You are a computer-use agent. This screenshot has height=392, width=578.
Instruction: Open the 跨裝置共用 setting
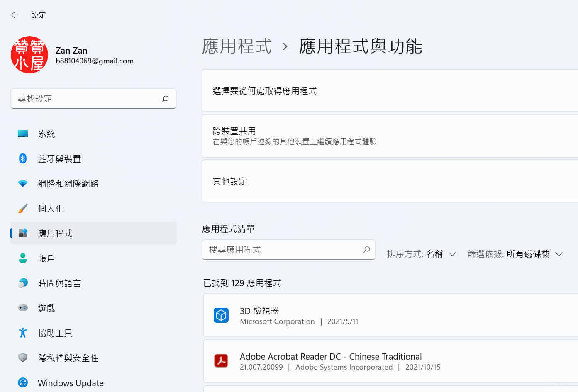coord(390,136)
